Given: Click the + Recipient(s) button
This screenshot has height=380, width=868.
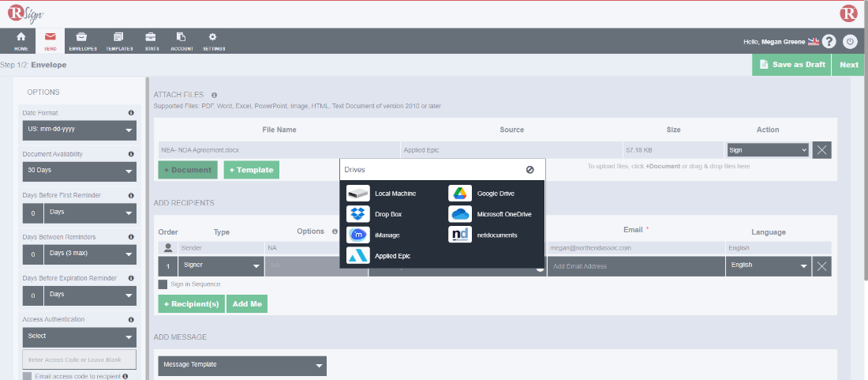Looking at the screenshot, I should click(x=192, y=304).
